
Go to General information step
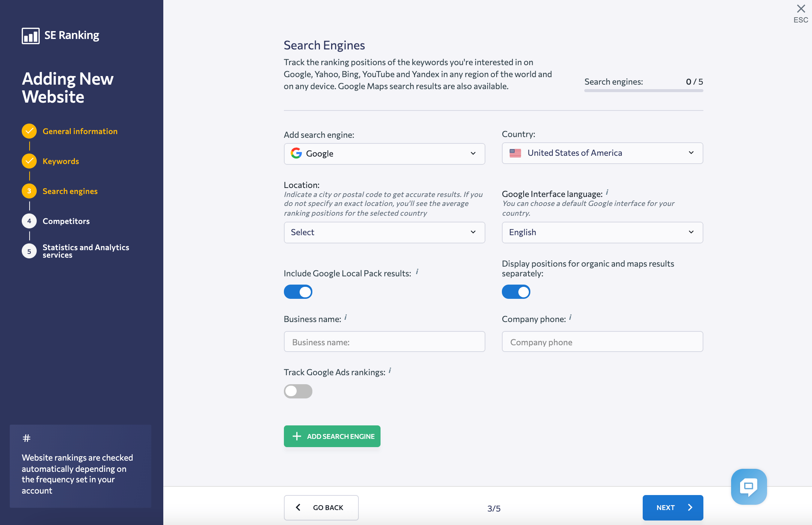click(x=80, y=131)
